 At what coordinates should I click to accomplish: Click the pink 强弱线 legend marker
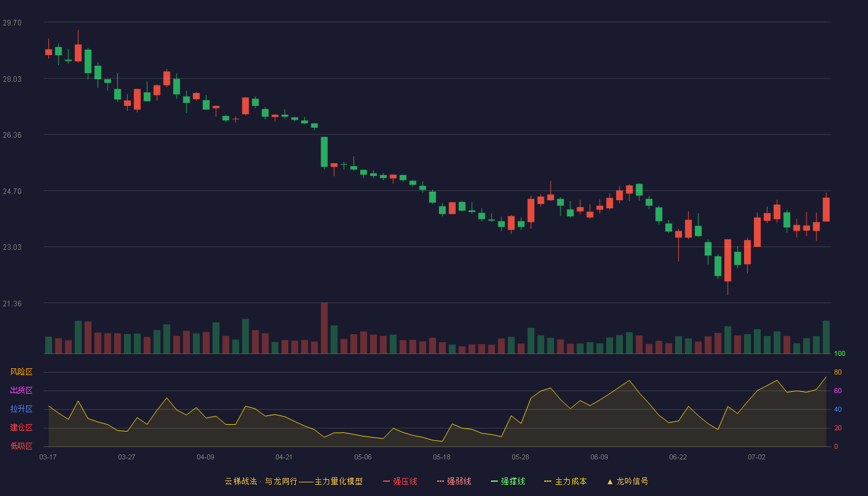(x=440, y=481)
